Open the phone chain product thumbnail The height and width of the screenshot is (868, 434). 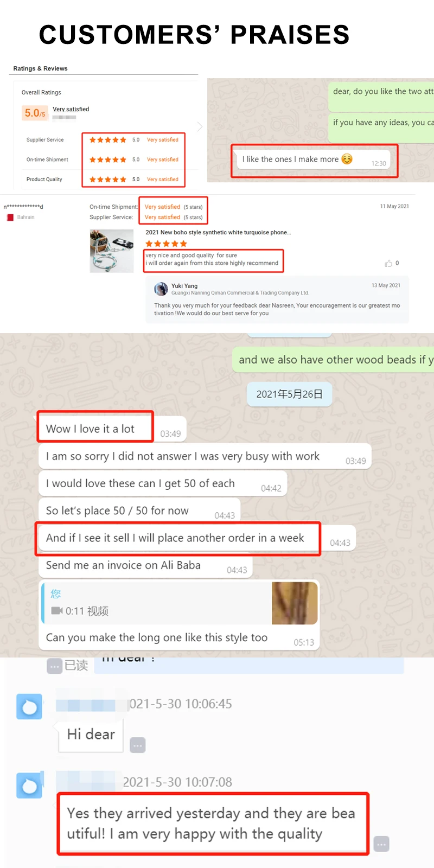click(x=112, y=251)
